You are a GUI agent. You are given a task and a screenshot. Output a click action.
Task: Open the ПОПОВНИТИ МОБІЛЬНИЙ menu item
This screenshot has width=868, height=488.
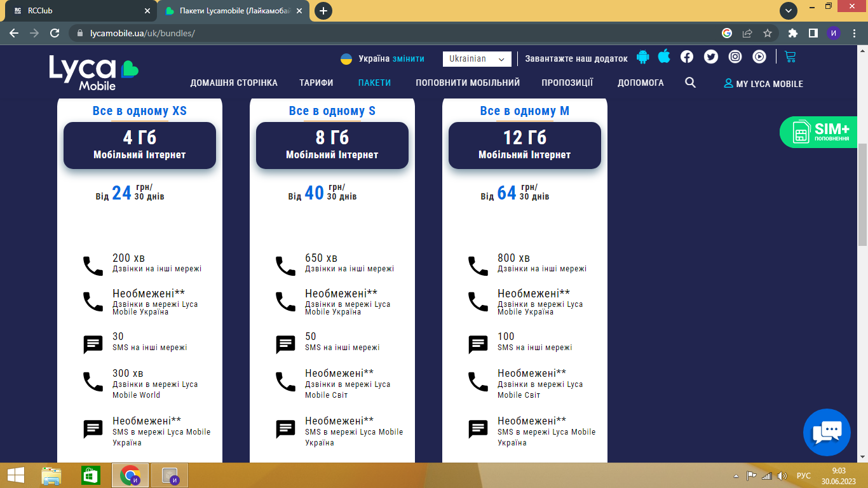468,83
